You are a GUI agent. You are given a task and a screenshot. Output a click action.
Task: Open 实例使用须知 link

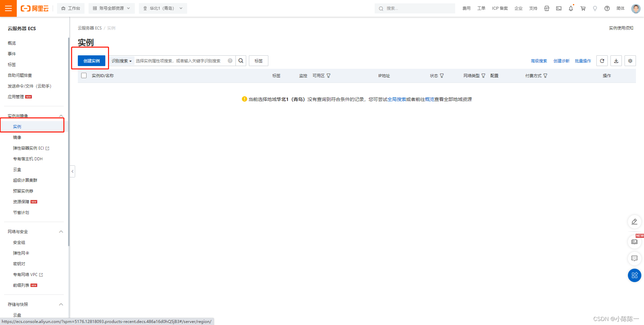click(x=621, y=28)
